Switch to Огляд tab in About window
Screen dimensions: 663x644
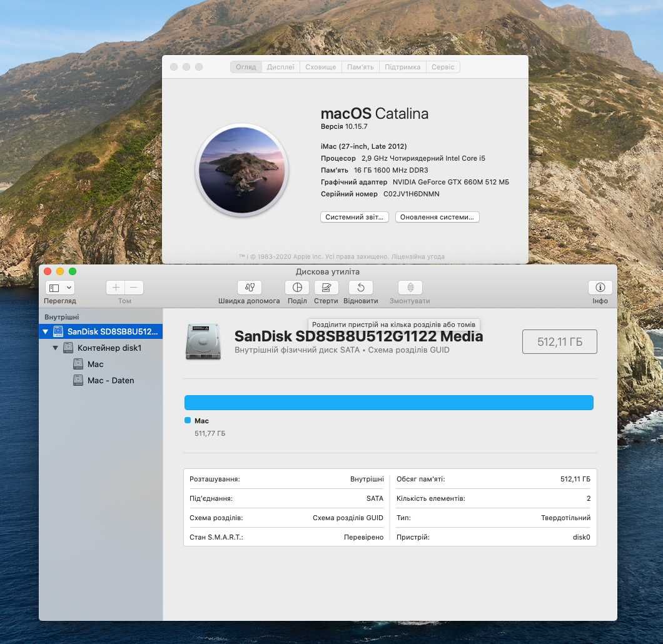[x=246, y=67]
